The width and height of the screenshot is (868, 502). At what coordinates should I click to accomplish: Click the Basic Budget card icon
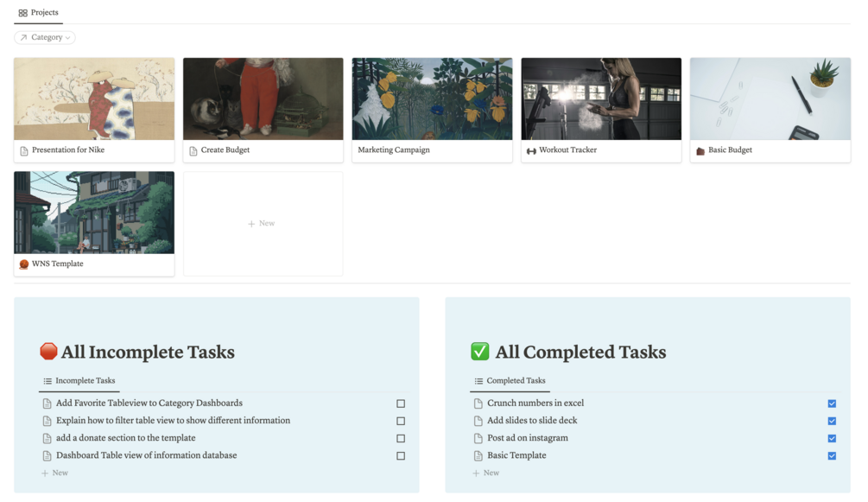point(700,150)
